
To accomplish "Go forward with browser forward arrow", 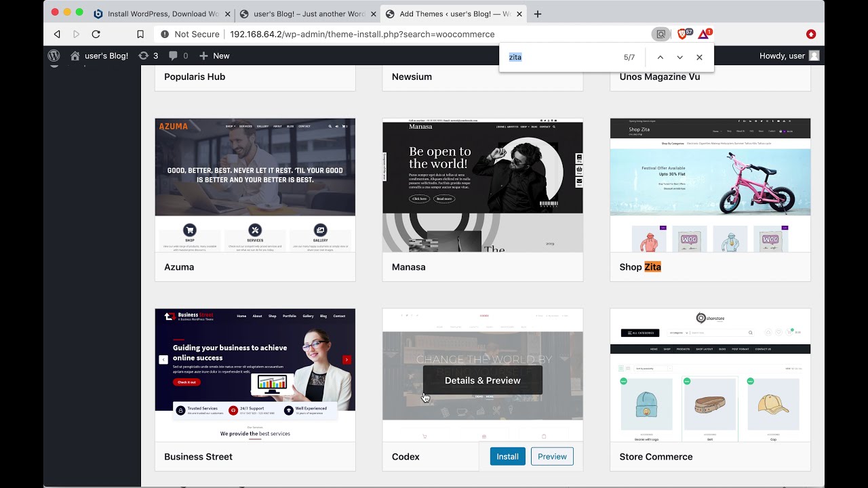I will point(76,34).
